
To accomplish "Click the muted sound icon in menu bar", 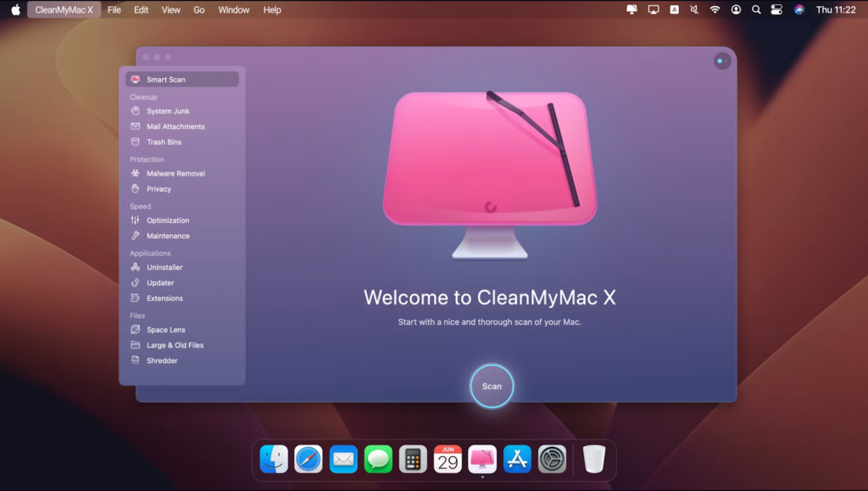I will (x=694, y=9).
